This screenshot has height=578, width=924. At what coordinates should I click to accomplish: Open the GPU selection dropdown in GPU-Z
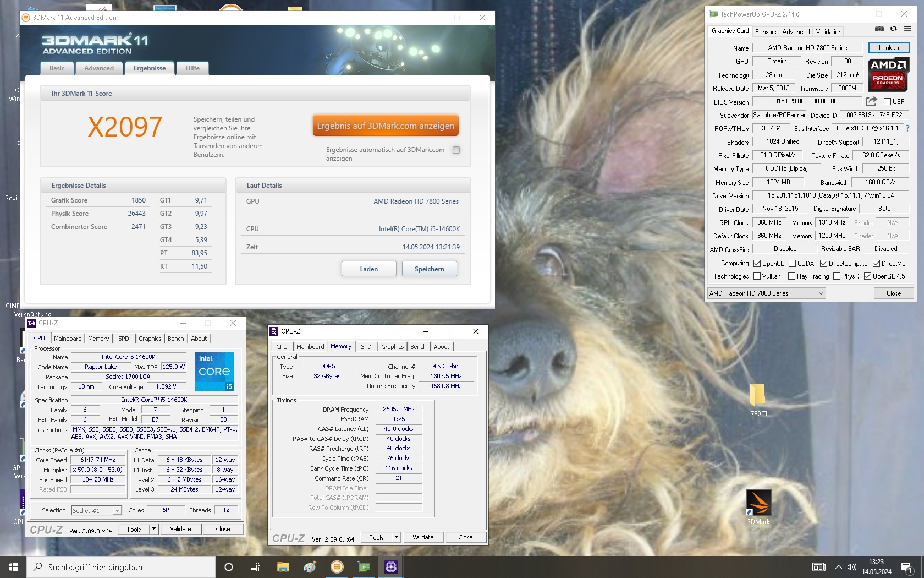pos(767,293)
